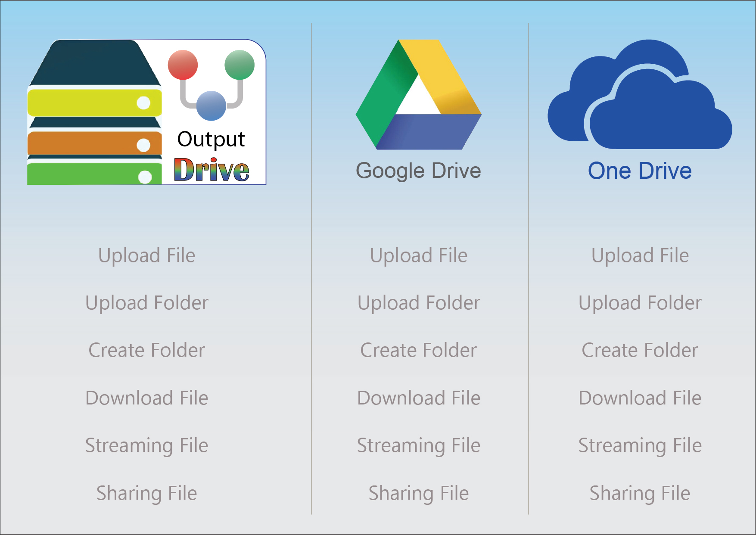Choose Create Folder under One Drive
The height and width of the screenshot is (535, 756).
click(640, 350)
